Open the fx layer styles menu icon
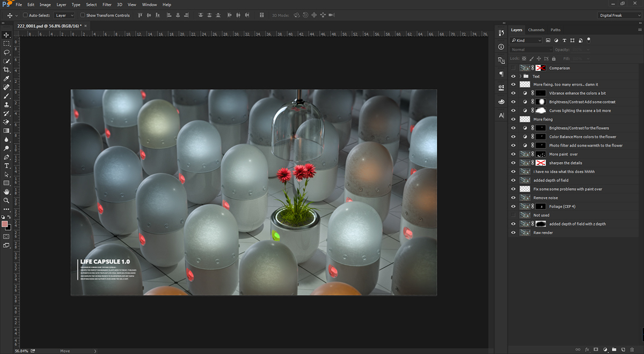This screenshot has height=354, width=644. pos(587,349)
